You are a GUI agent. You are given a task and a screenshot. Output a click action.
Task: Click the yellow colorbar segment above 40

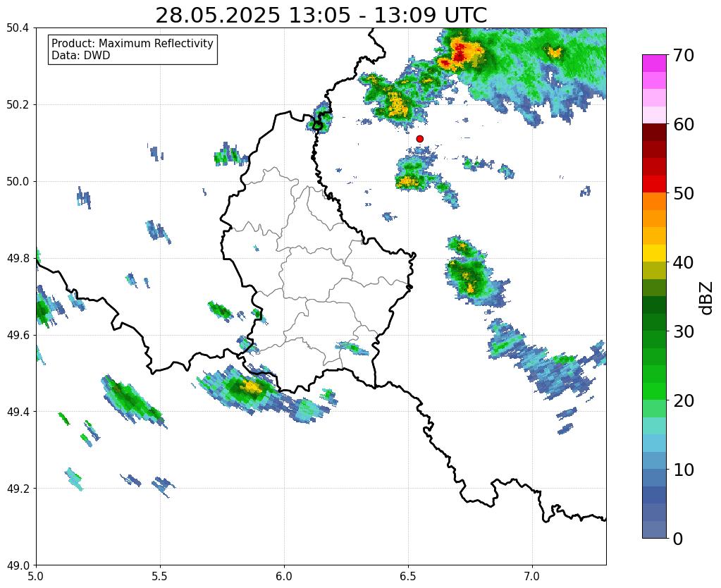(654, 253)
